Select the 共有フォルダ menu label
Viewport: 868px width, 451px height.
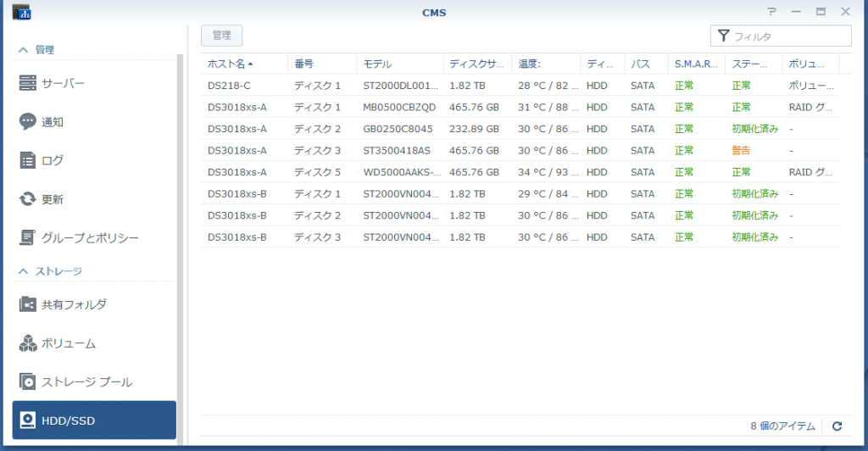pyautogui.click(x=75, y=304)
